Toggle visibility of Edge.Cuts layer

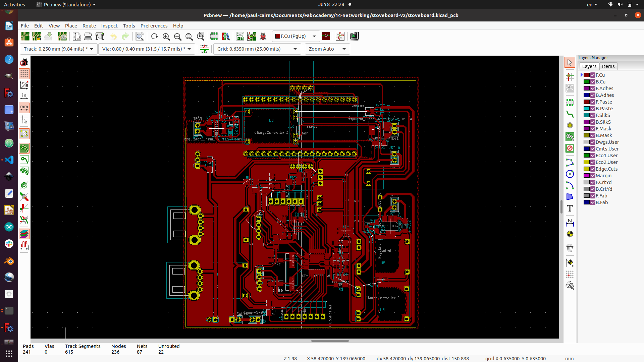593,169
